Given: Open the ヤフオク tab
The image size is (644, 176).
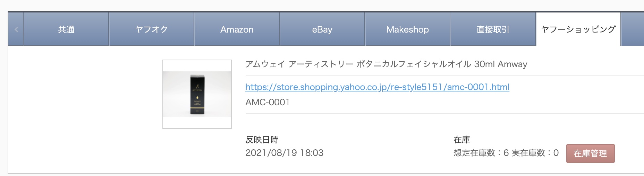Looking at the screenshot, I should coord(151,29).
